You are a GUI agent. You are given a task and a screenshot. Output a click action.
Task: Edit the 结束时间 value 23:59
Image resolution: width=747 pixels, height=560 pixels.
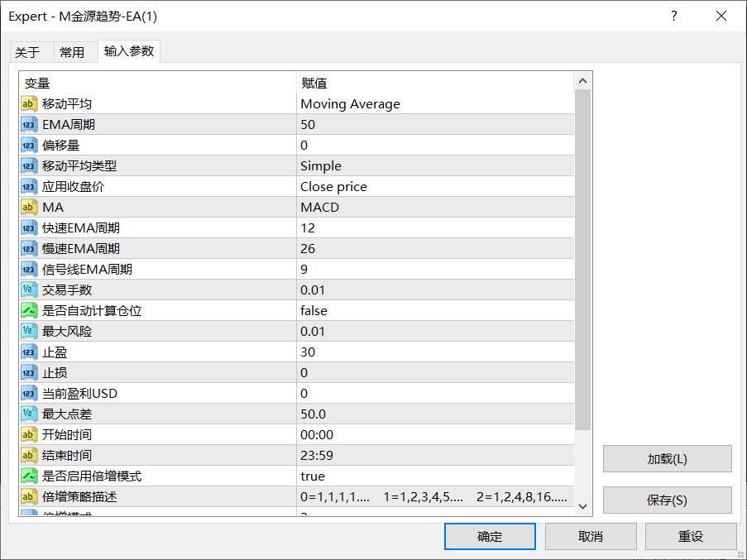click(x=435, y=456)
